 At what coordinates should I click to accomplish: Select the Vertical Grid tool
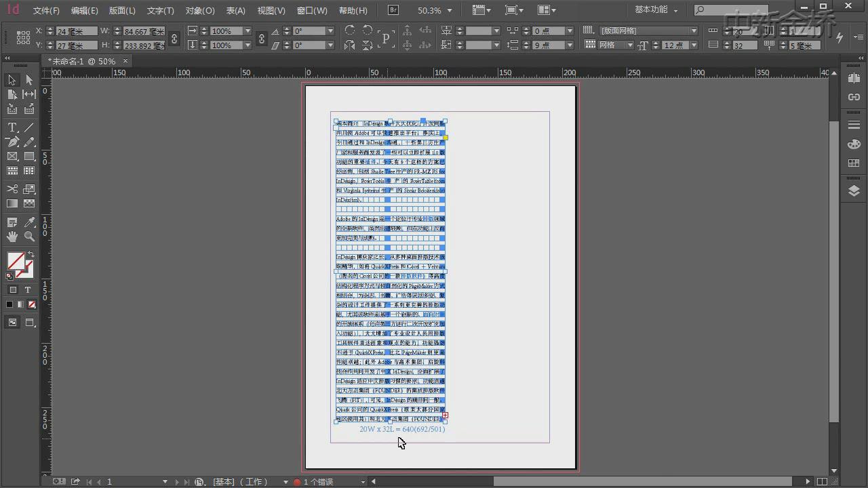pos(29,171)
